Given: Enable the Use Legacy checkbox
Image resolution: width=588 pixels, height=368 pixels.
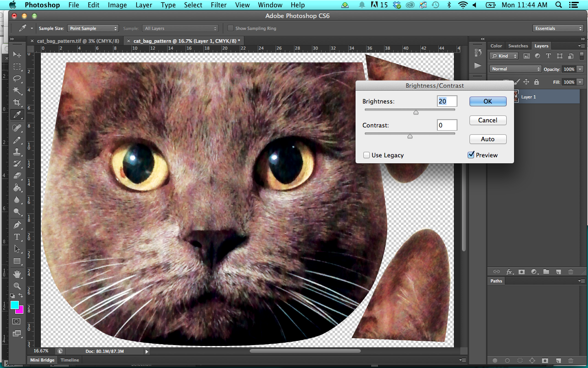Looking at the screenshot, I should coord(366,155).
